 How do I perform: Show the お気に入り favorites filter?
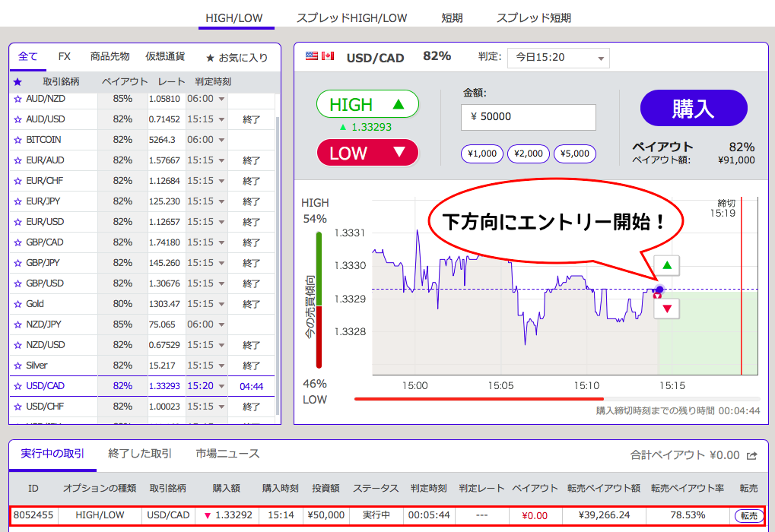pos(237,57)
